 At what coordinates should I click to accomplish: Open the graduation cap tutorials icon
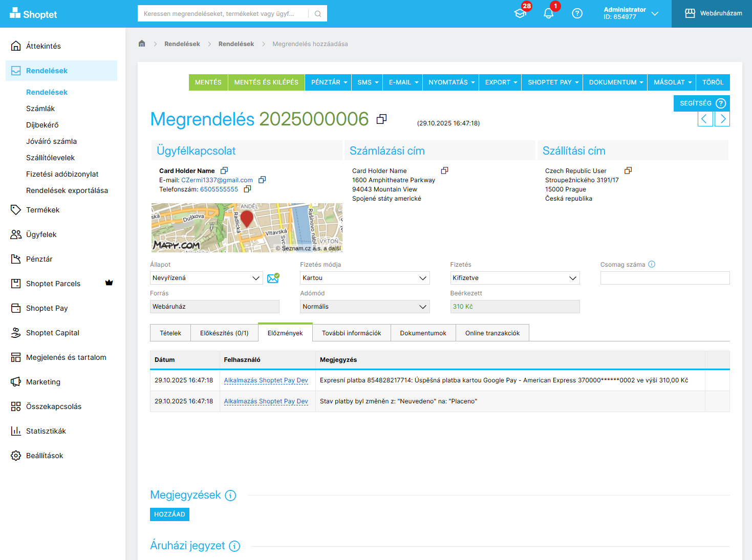click(x=520, y=14)
